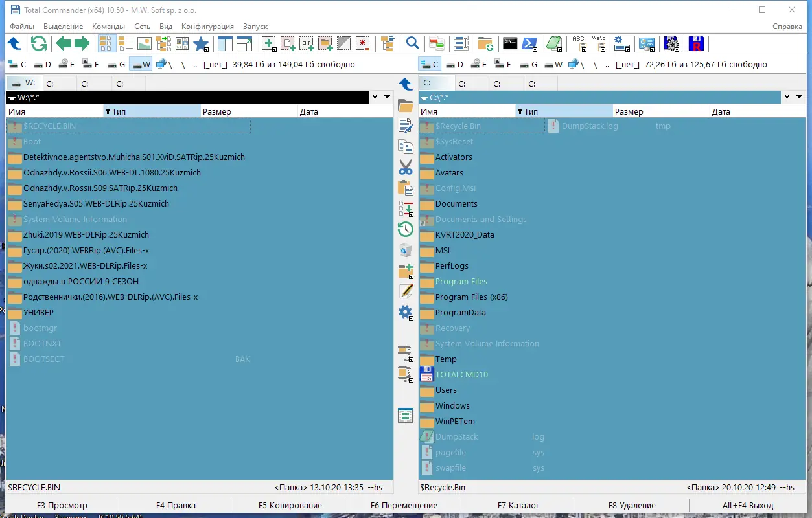Launch the command prompt console icon
The image size is (812, 518).
510,43
